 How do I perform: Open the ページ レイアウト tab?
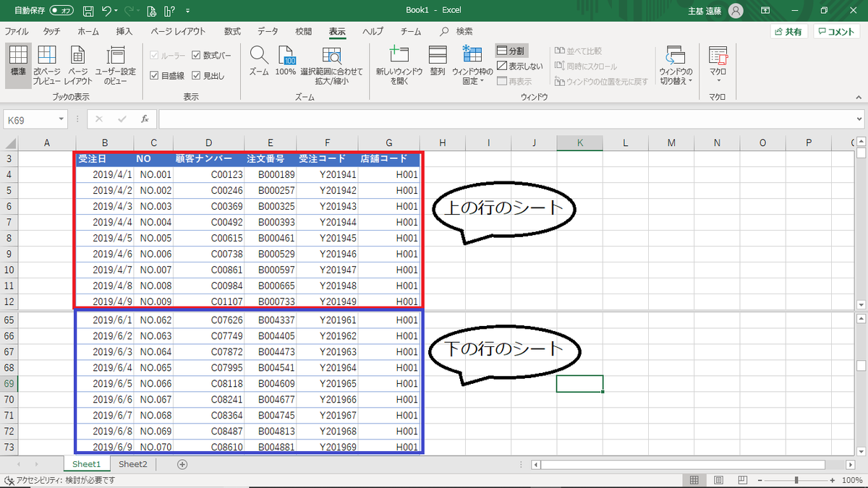pyautogui.click(x=178, y=32)
